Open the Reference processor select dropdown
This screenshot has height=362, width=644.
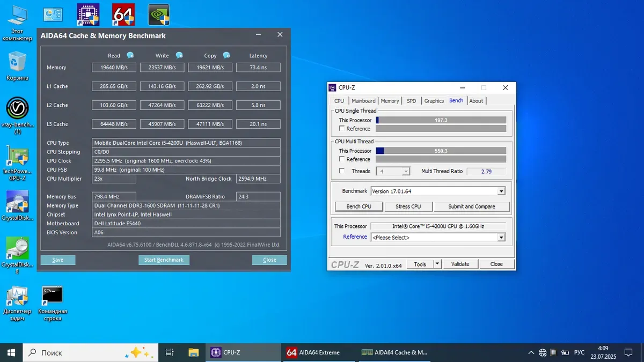pyautogui.click(x=501, y=238)
